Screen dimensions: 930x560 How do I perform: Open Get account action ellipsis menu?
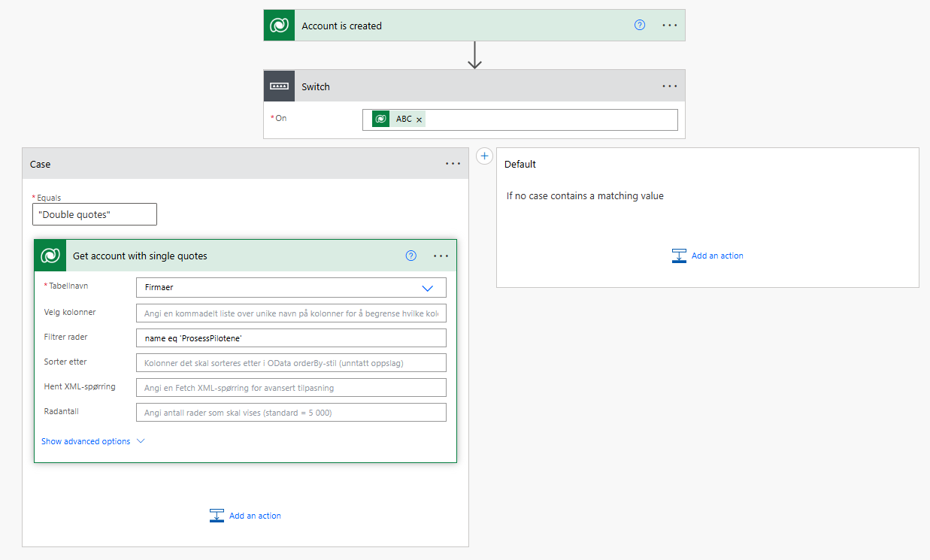pos(441,256)
